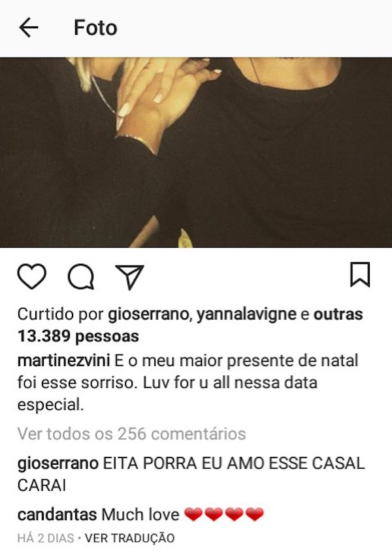Tap the caption text about natal

pyautogui.click(x=188, y=382)
